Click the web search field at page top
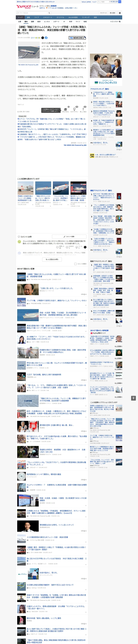The image size is (138, 644). pyautogui.click(x=103, y=2)
